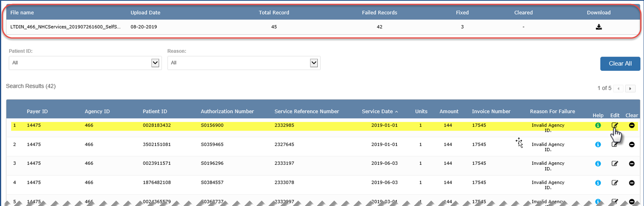
Task: Click the Authorization Number column header
Action: click(x=227, y=111)
